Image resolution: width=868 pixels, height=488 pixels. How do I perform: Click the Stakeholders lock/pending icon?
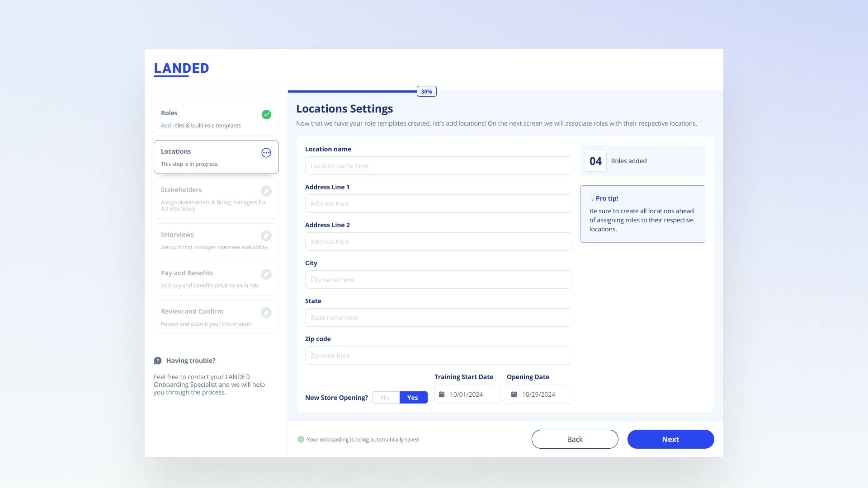(266, 191)
